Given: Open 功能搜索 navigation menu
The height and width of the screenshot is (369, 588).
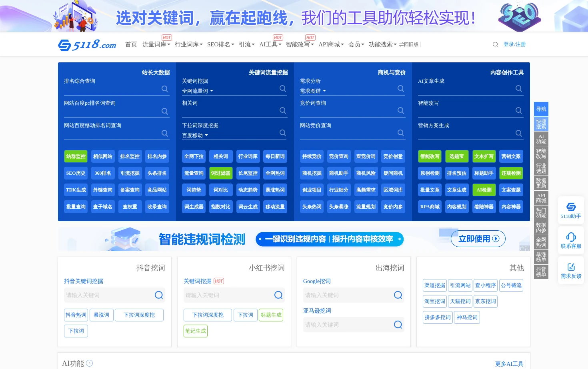Looking at the screenshot, I should coord(383,44).
